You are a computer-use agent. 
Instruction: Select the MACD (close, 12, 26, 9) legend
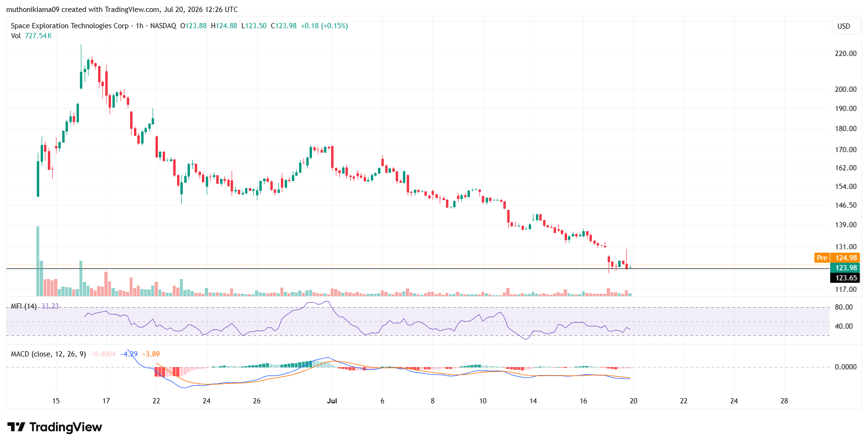48,354
